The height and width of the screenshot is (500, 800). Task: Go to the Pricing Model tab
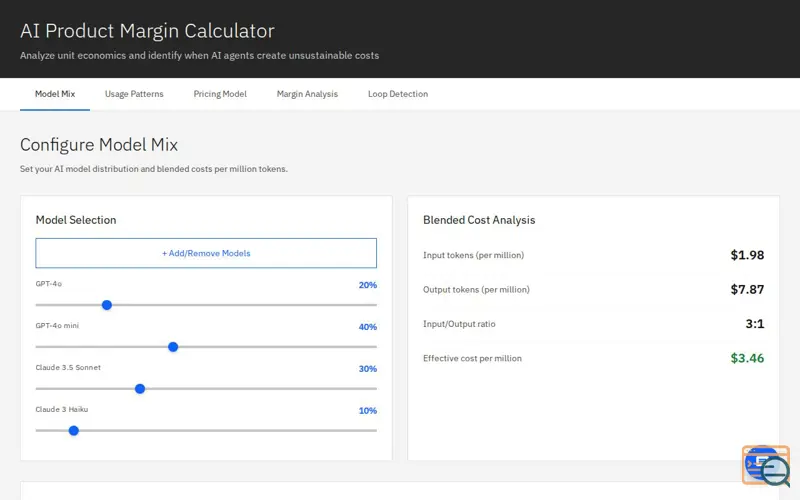point(220,94)
